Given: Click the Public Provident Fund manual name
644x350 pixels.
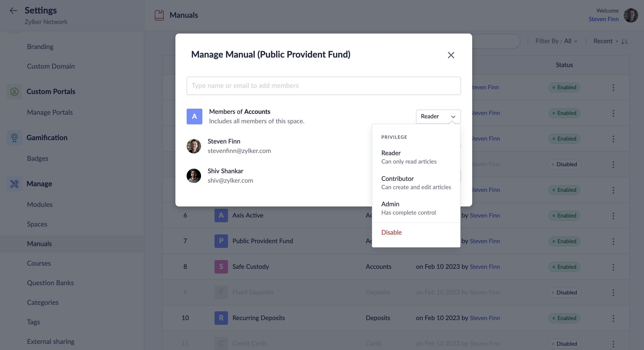Looking at the screenshot, I should 262,241.
